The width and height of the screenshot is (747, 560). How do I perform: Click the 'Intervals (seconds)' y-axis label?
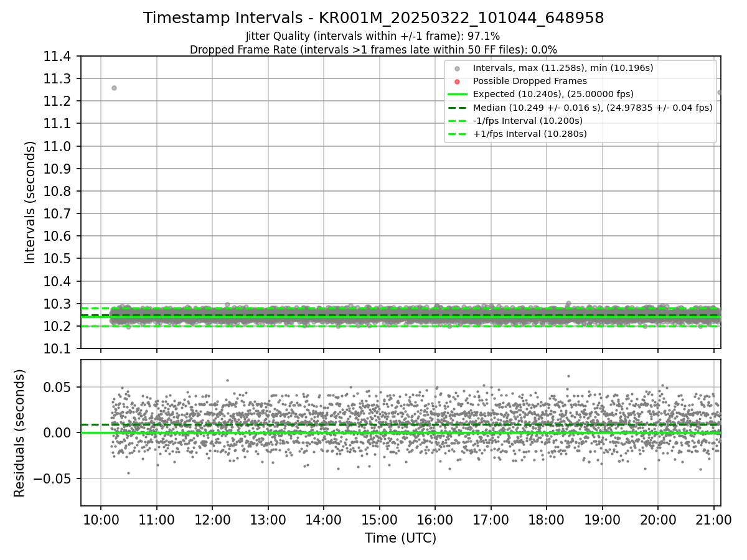point(31,202)
